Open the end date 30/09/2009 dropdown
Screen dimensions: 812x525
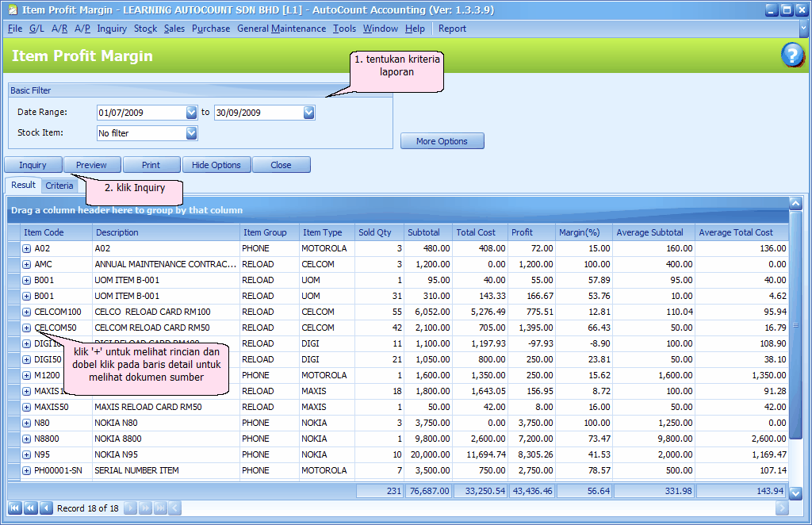308,113
